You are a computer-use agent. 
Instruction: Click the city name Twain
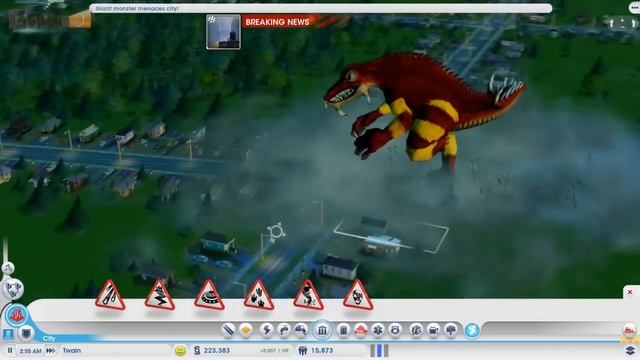tap(72, 350)
